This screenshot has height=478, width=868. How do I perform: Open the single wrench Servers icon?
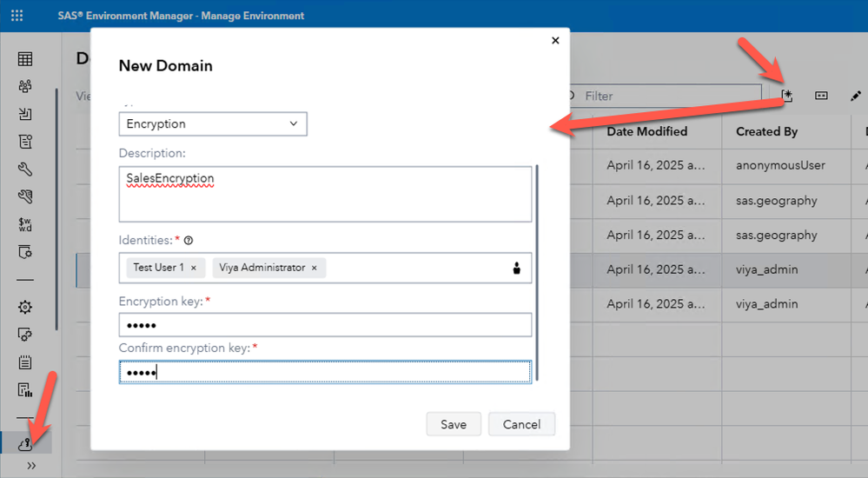point(25,169)
